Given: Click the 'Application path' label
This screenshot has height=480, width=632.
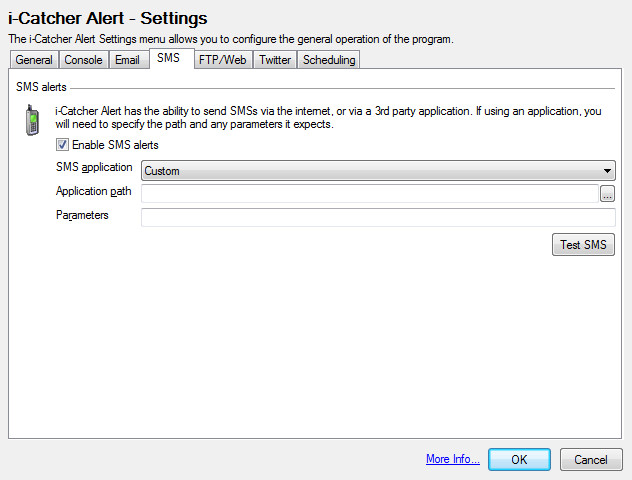Looking at the screenshot, I should pos(94,191).
